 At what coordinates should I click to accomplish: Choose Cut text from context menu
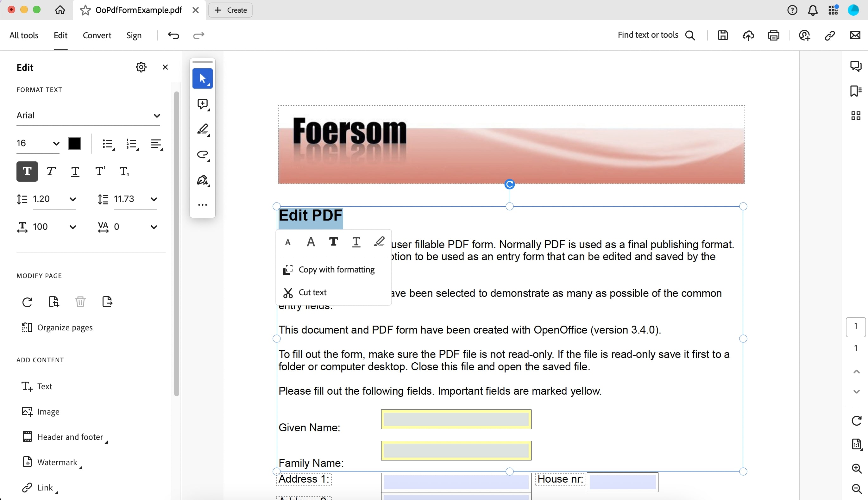pos(312,292)
